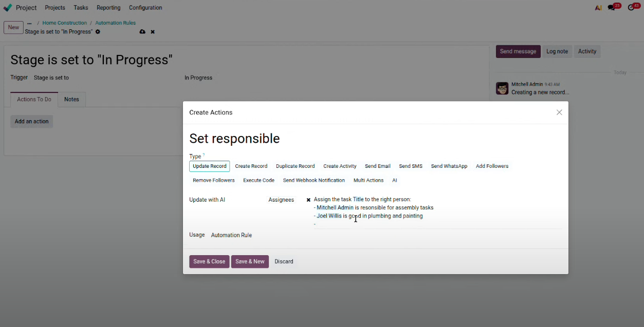Select the Update Record action type
This screenshot has width=644, height=327.
coord(209,166)
